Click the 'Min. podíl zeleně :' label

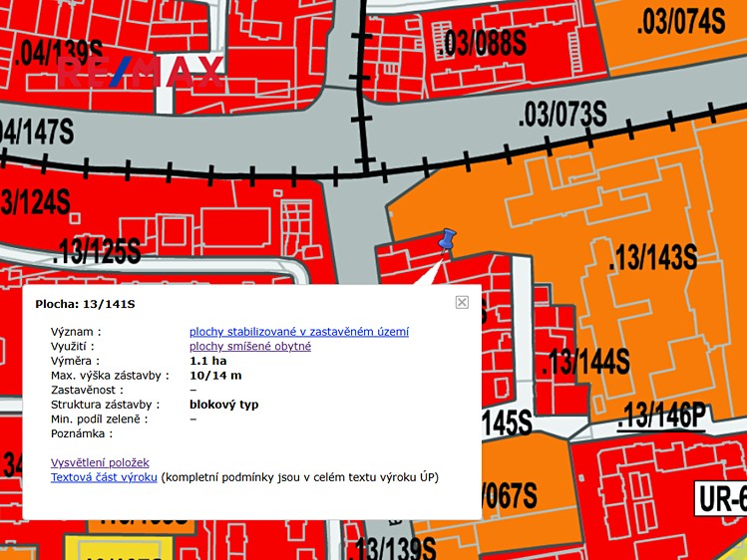pyautogui.click(x=99, y=420)
